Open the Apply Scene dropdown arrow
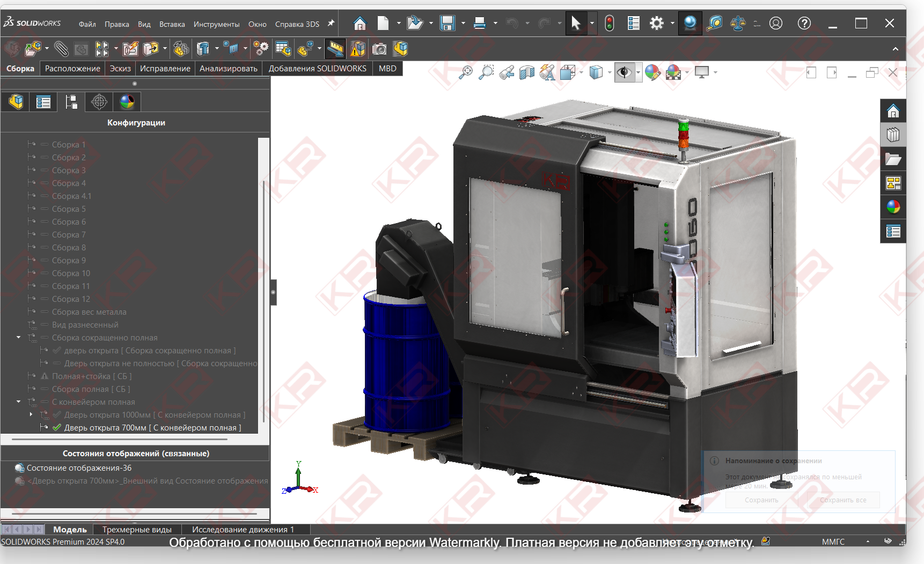 [687, 72]
